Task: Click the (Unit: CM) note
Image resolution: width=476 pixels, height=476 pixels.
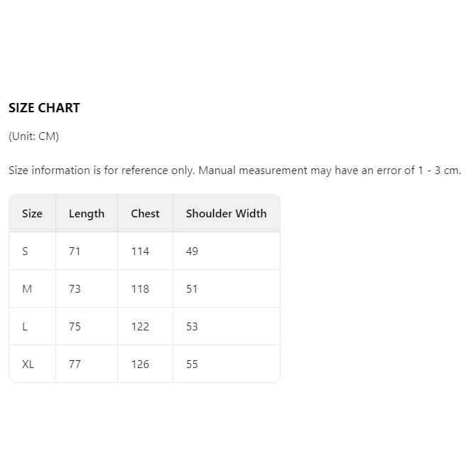Action: click(33, 136)
